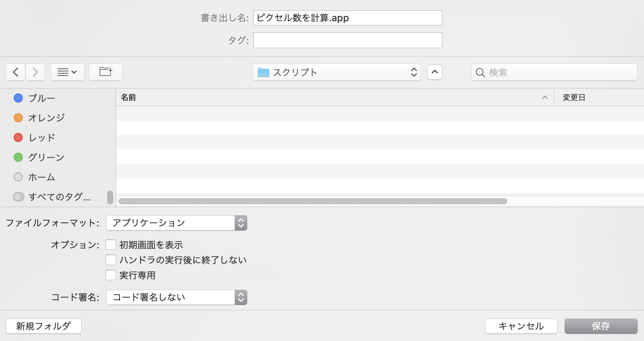Check the 実行専用 option

[111, 275]
